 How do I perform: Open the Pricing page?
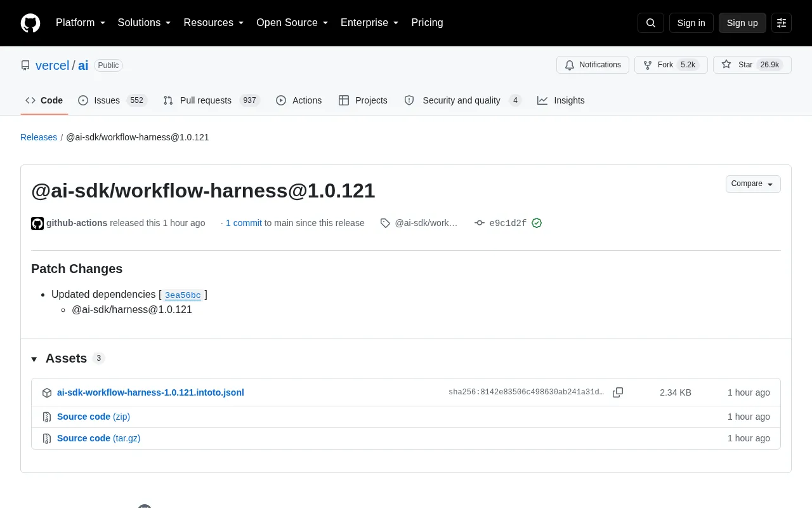coord(427,23)
